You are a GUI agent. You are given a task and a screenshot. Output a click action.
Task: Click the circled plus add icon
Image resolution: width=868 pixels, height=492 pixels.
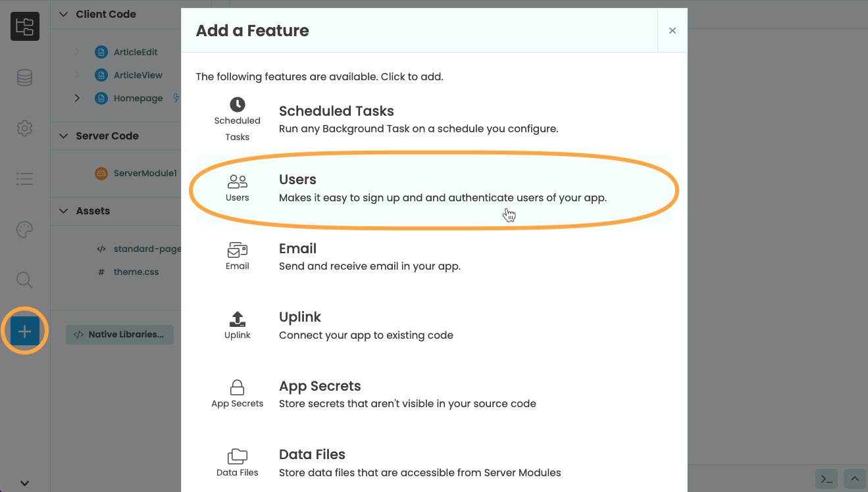pos(24,331)
